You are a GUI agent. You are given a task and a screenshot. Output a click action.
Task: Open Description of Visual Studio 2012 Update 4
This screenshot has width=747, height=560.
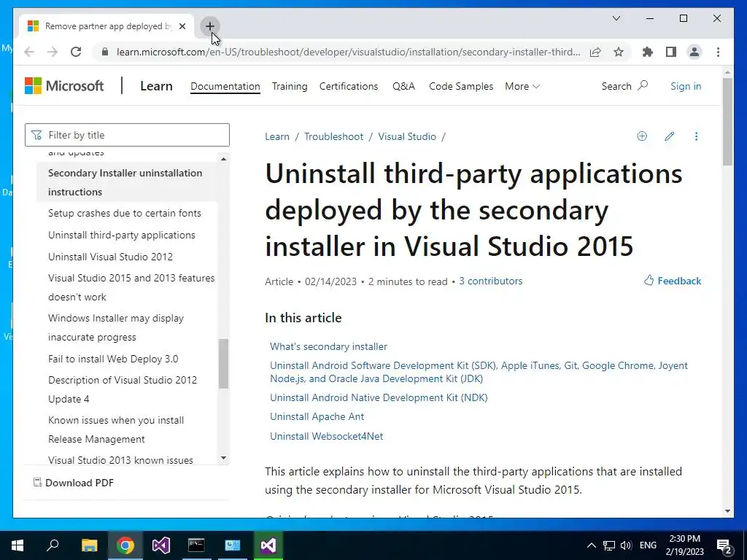pos(123,389)
